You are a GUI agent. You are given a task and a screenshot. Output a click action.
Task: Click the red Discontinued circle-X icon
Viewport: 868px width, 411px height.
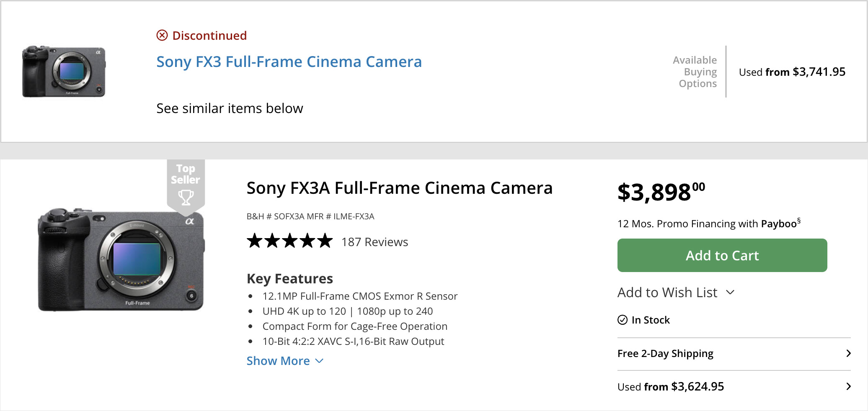(x=162, y=36)
